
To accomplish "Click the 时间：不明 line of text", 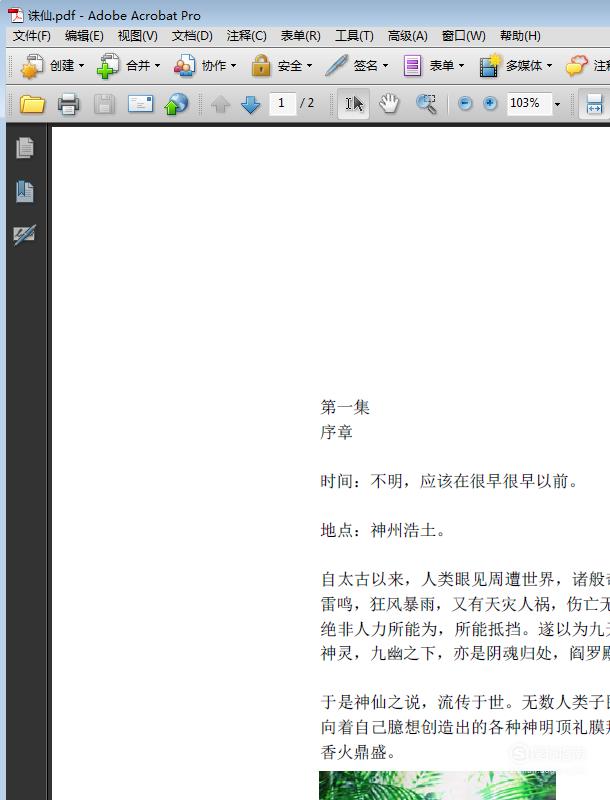I will tap(449, 481).
